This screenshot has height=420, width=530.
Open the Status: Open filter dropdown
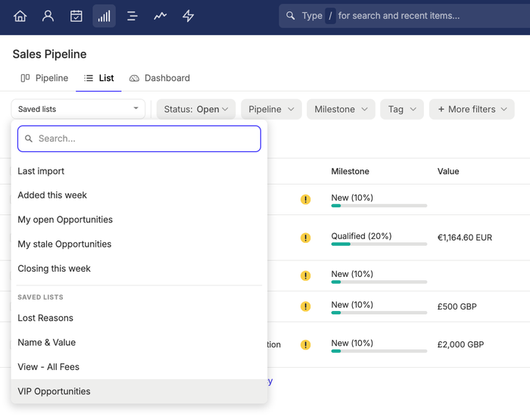click(x=196, y=109)
